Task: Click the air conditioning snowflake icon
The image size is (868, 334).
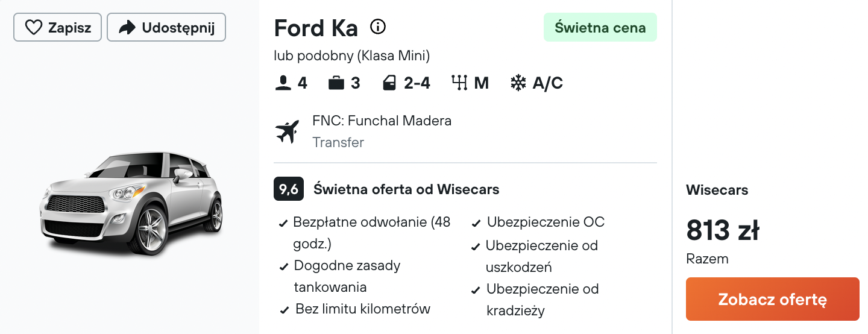Action: tap(518, 83)
